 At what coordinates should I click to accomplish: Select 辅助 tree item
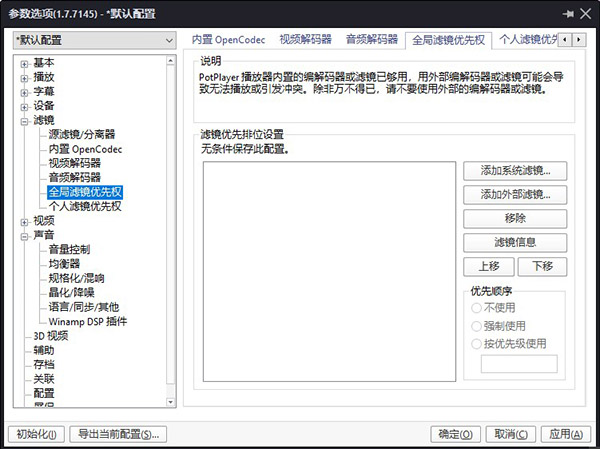[x=44, y=350]
